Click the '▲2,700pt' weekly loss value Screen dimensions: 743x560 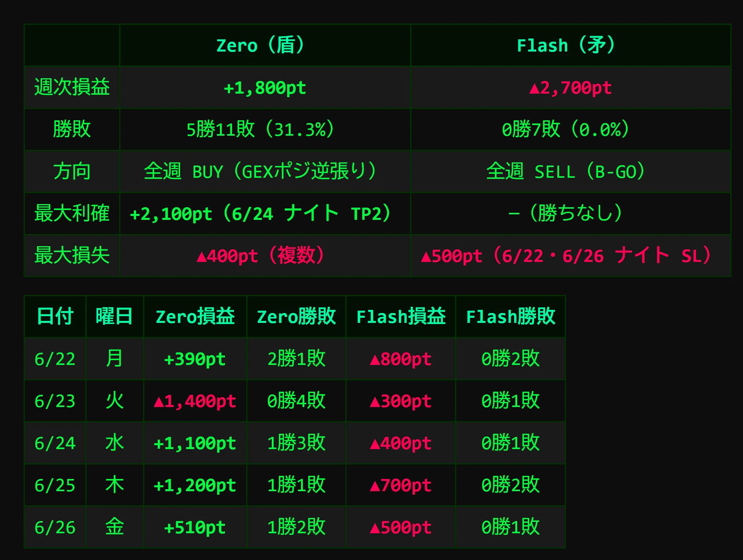click(x=571, y=87)
